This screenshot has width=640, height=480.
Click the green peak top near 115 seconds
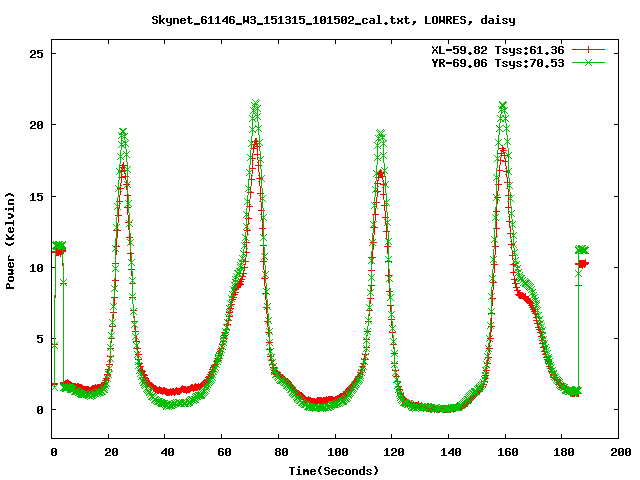coord(380,133)
